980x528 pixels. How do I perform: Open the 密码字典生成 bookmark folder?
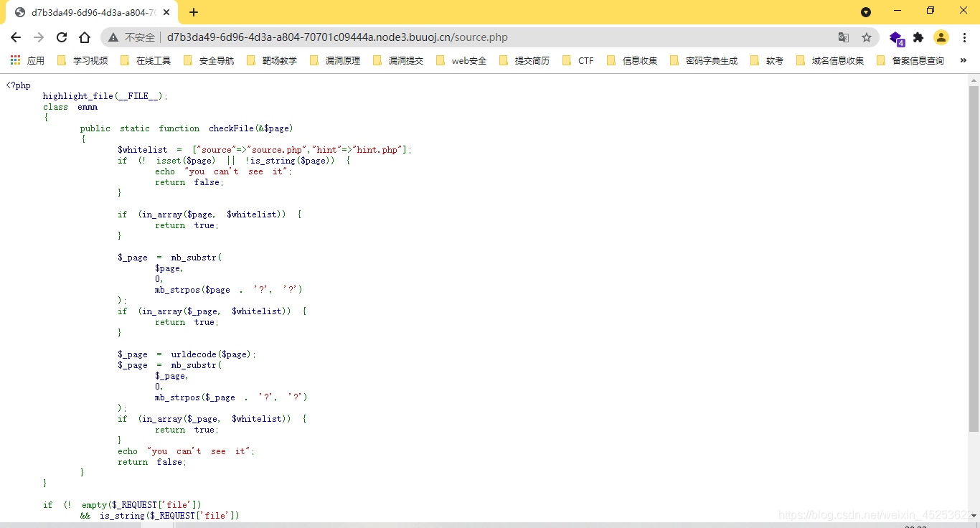704,61
